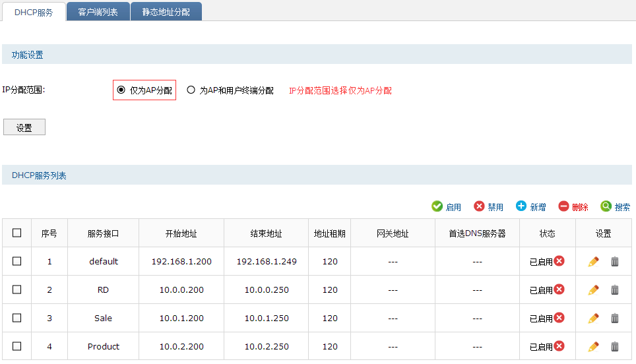
Task: Click the 结束地址 column header
Action: click(x=266, y=233)
